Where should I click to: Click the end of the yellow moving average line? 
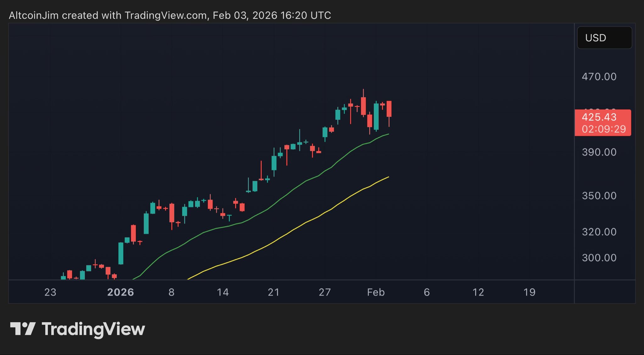(x=388, y=177)
